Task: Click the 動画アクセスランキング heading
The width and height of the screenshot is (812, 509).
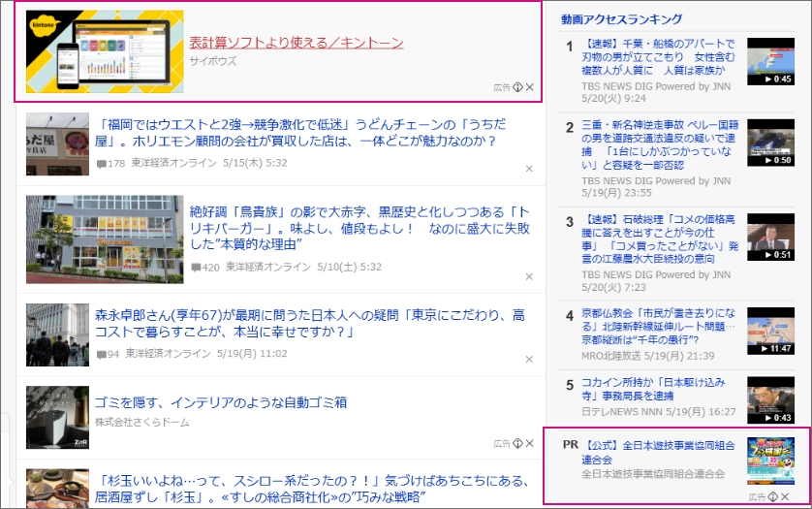Action: (621, 19)
